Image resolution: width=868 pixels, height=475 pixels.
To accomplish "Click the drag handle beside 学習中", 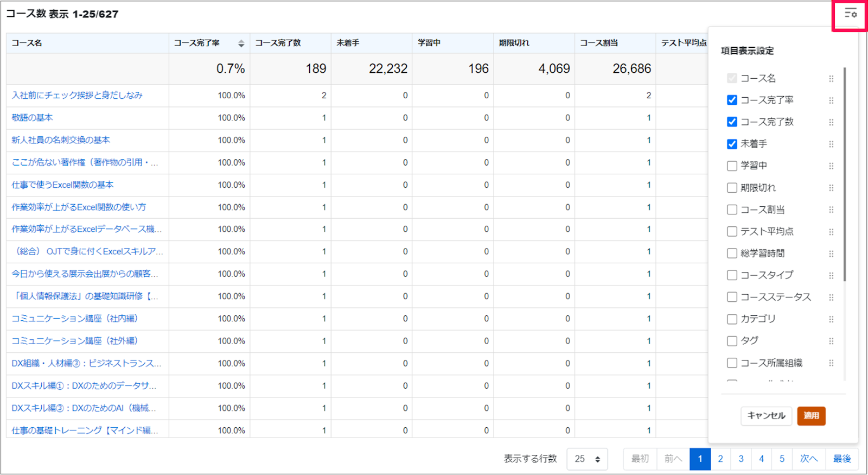I will 831,166.
